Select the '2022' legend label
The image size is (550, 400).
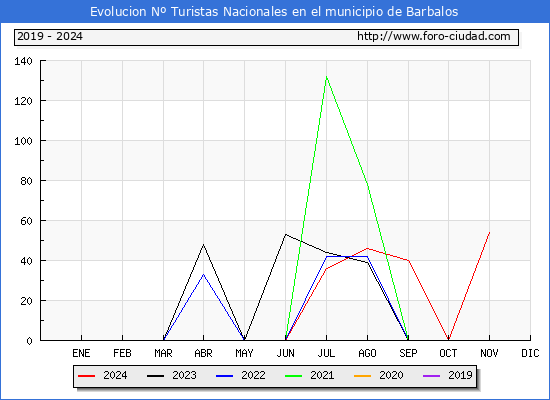point(253,375)
